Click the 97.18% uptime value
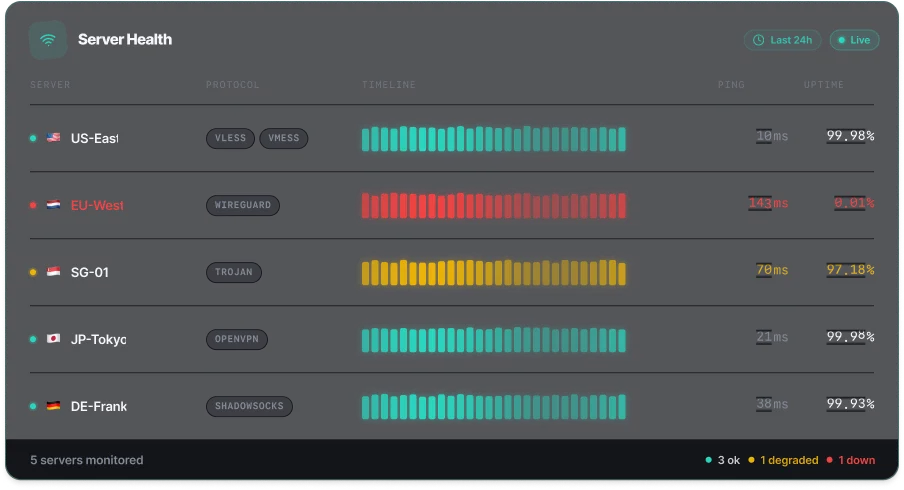Viewport: 904px width, 490px height. coord(850,270)
